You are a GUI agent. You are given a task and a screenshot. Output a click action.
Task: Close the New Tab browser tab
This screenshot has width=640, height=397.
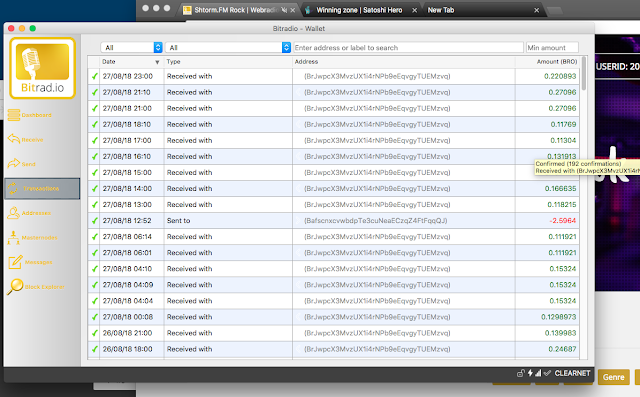pos(537,10)
